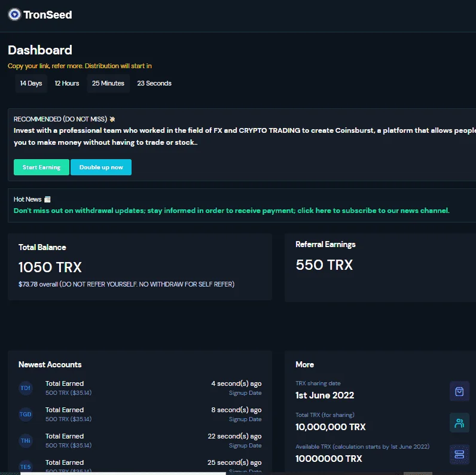
Task: Click the 10,000,000 TRX total sharing value
Action: pos(331,427)
